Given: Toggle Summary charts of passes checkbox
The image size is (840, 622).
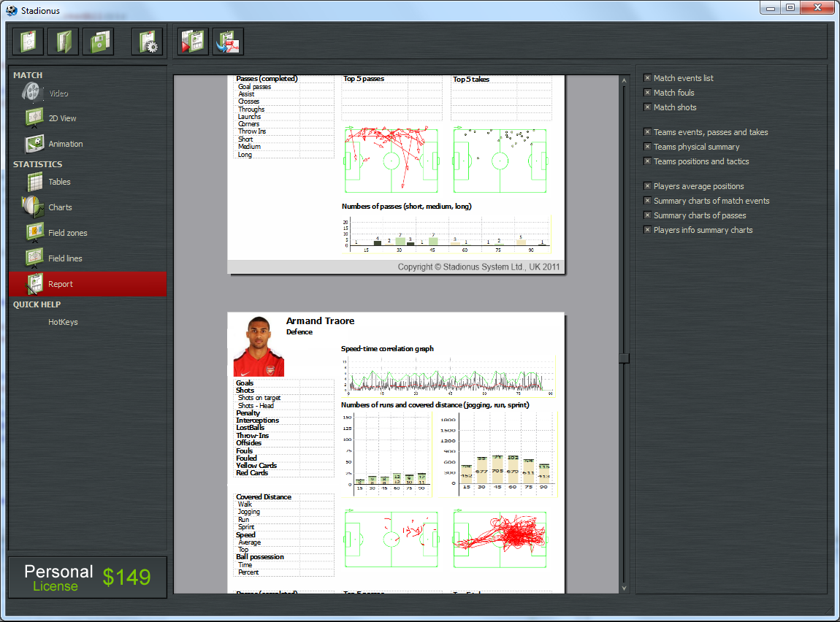Looking at the screenshot, I should pos(647,215).
